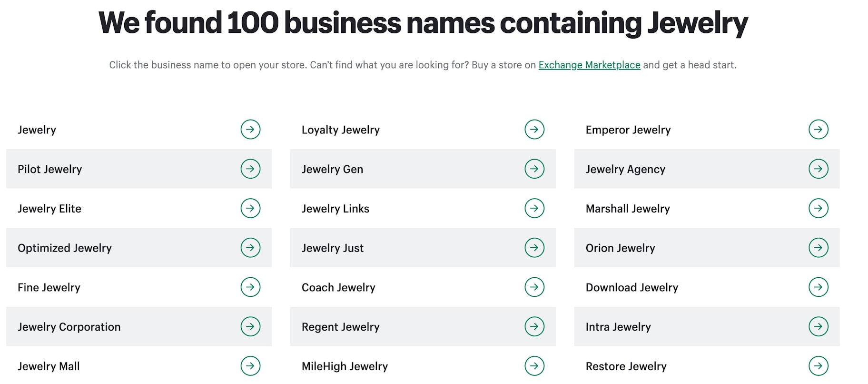Pick the Marshall Jewelry business name
The height and width of the screenshot is (384, 868).
pyautogui.click(x=628, y=209)
